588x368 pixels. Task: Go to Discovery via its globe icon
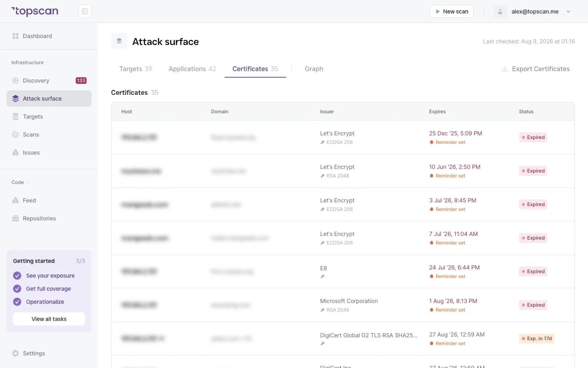point(16,81)
